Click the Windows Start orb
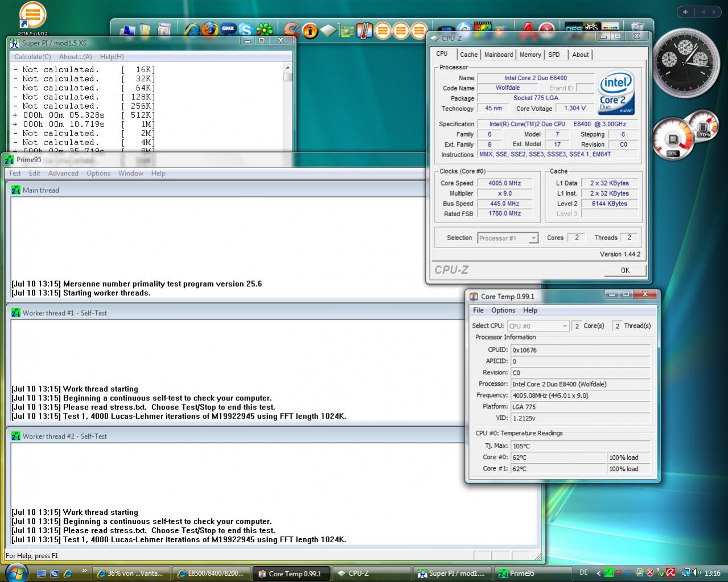This screenshot has height=582, width=728. 15,572
